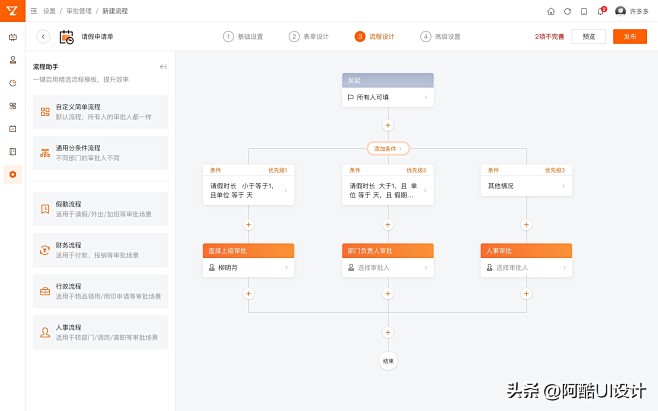Click the 结束 end node
The image size is (658, 411).
[388, 361]
